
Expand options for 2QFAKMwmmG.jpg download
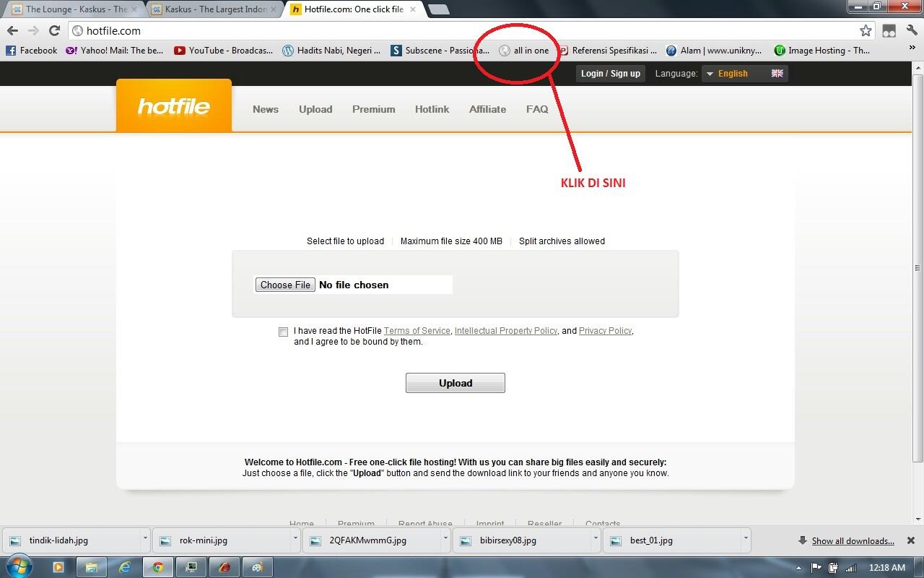445,538
